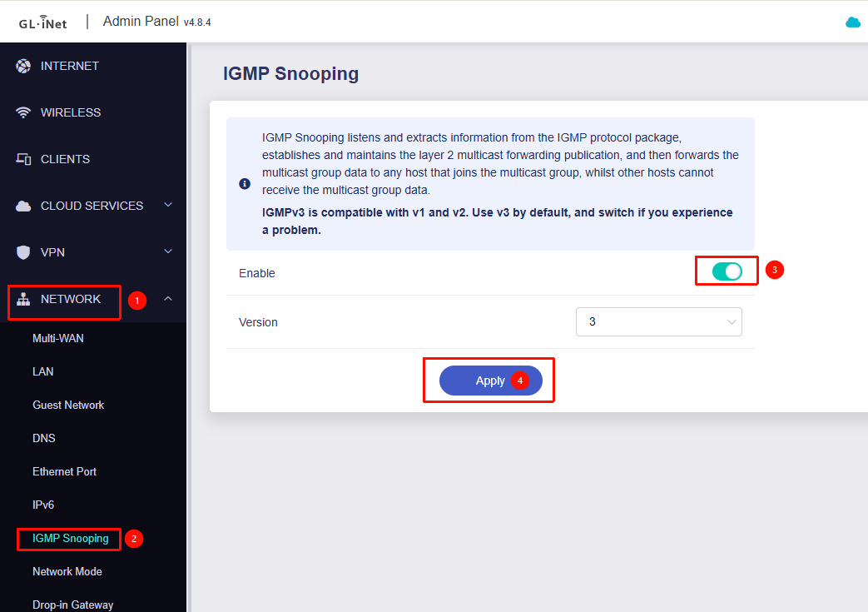Toggle the IGMP Snooping Enable switch
The image size is (868, 612).
pos(727,271)
